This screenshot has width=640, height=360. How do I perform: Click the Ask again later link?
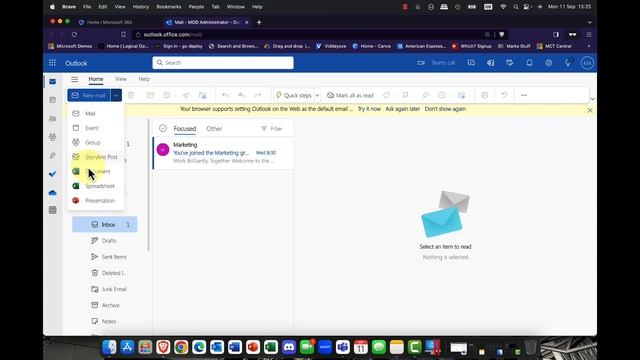[x=402, y=109]
